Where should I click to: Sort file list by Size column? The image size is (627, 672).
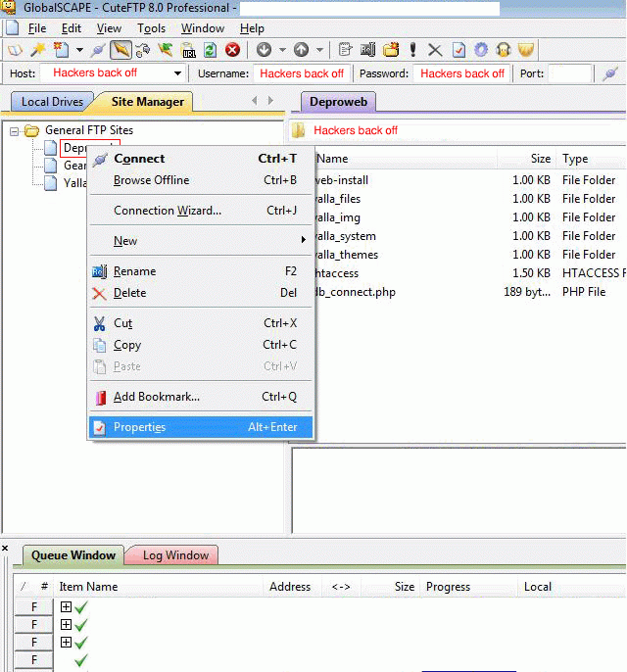(x=540, y=159)
